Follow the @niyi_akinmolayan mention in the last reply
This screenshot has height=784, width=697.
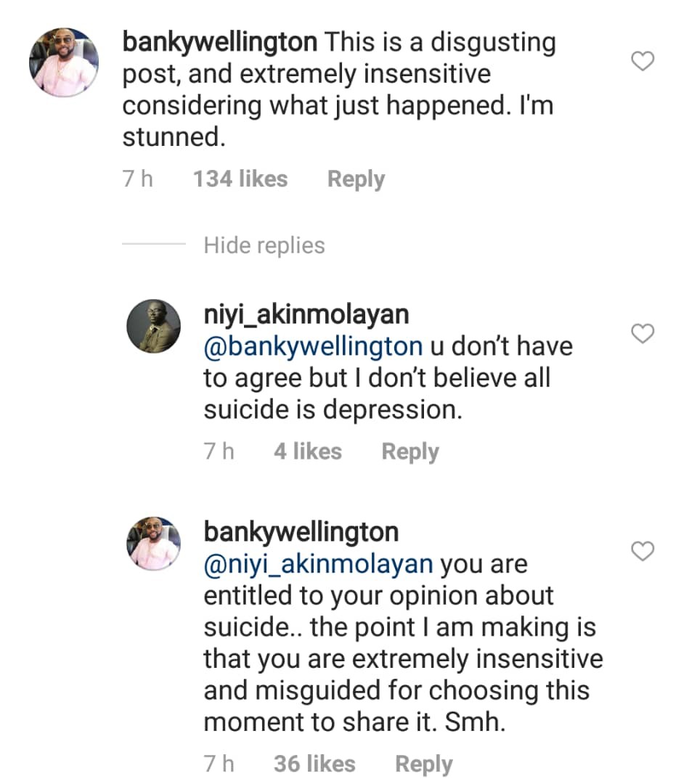tap(319, 564)
